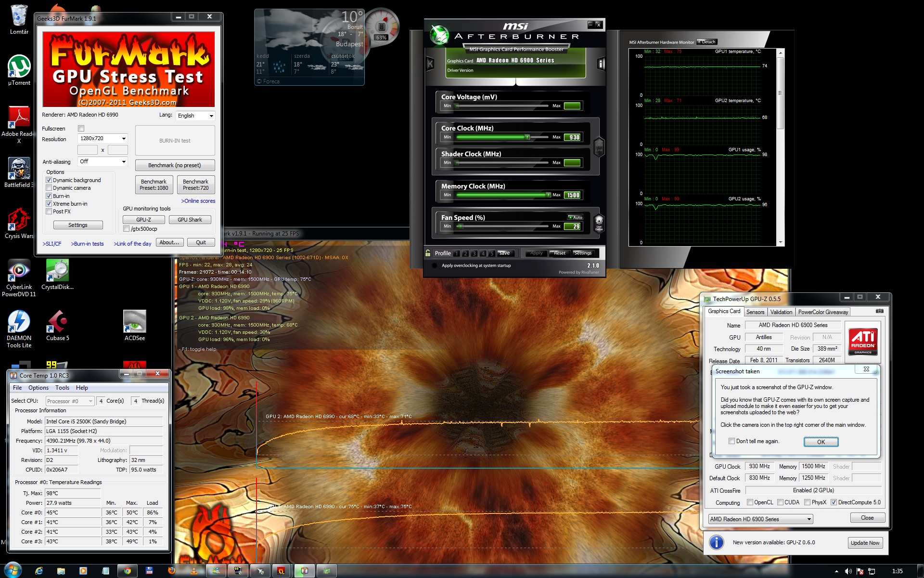The image size is (924, 578).
Task: Click the Afterburner info i side button
Action: coord(601,64)
